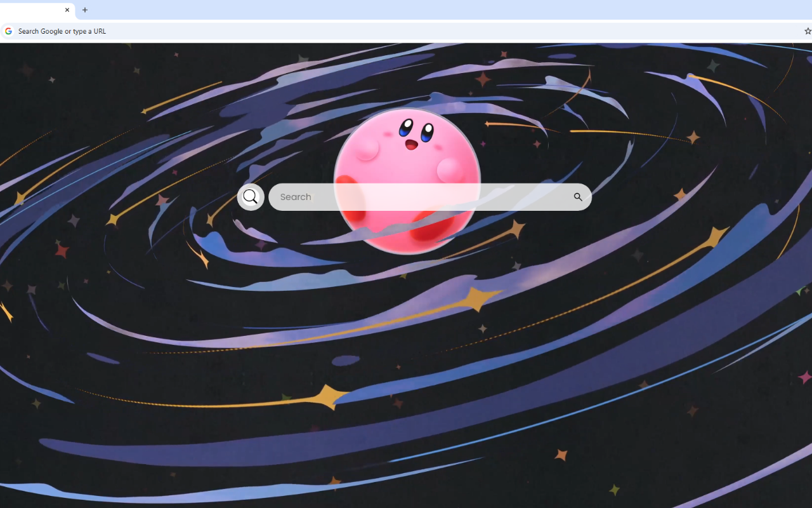Click the Google G icon in the address bar
812x508 pixels.
8,30
